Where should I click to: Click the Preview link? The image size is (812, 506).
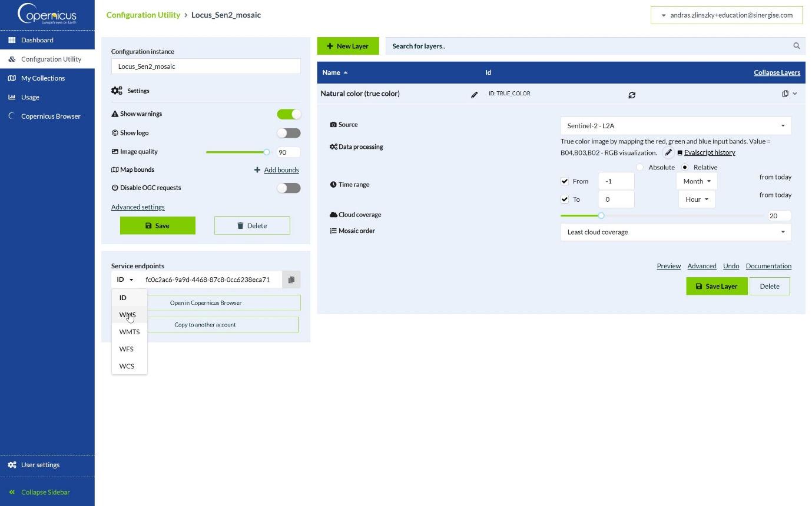pyautogui.click(x=669, y=266)
